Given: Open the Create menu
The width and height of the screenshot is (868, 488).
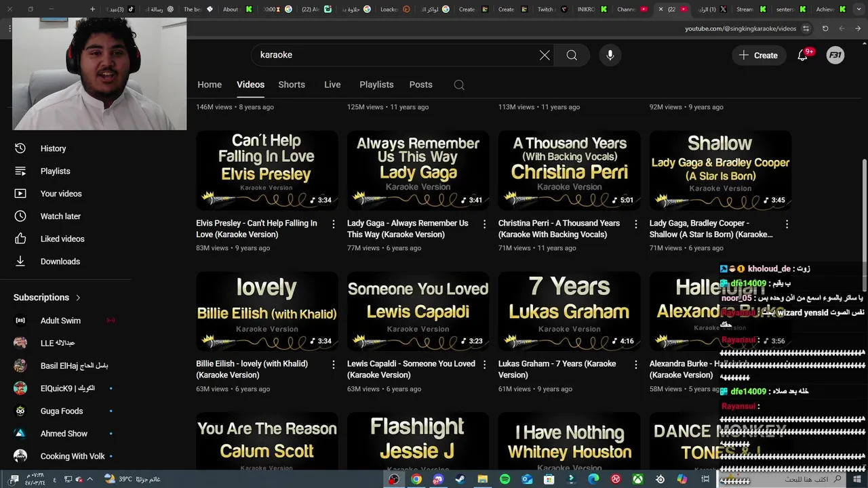Looking at the screenshot, I should click(758, 56).
